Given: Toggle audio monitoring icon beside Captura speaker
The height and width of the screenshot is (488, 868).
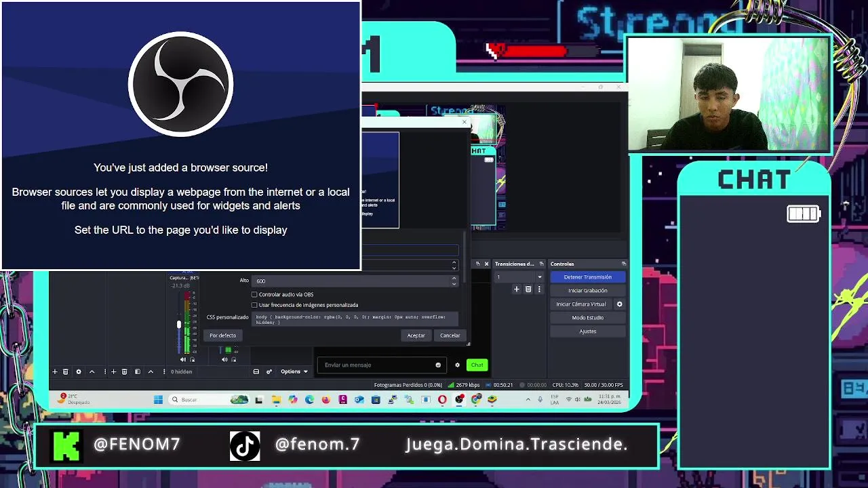Looking at the screenshot, I should pyautogui.click(x=193, y=360).
